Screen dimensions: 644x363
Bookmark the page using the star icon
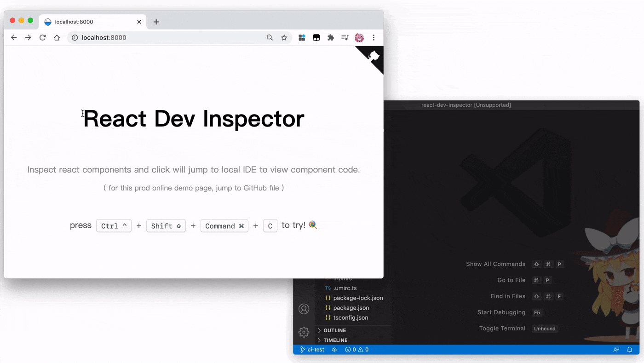[284, 37]
